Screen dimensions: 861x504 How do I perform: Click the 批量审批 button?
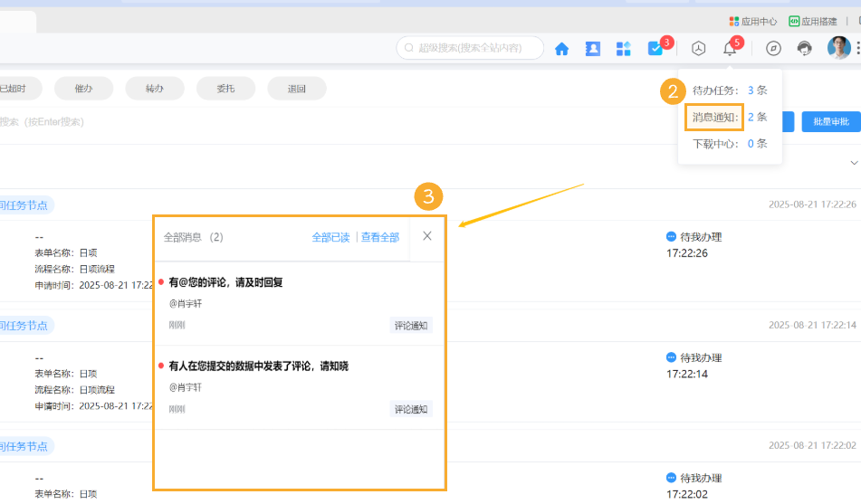tap(830, 122)
